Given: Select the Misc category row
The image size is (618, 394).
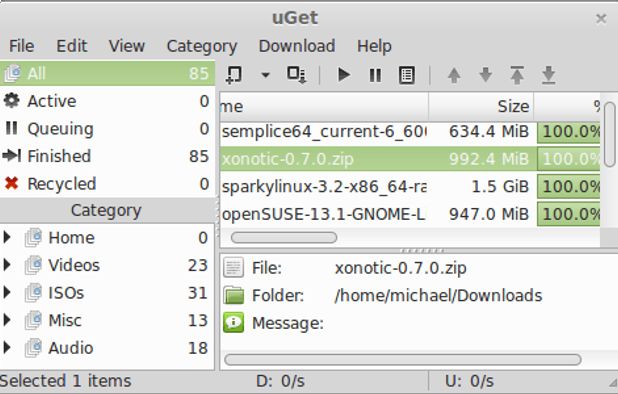Looking at the screenshot, I should pos(107,320).
